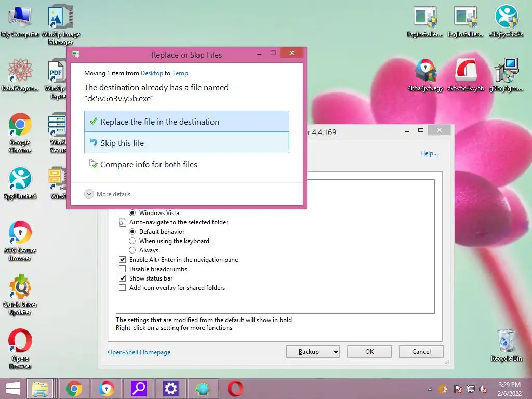Select 4h5a4jv5.egy desktop file
532x399 pixels.
[x=425, y=75]
